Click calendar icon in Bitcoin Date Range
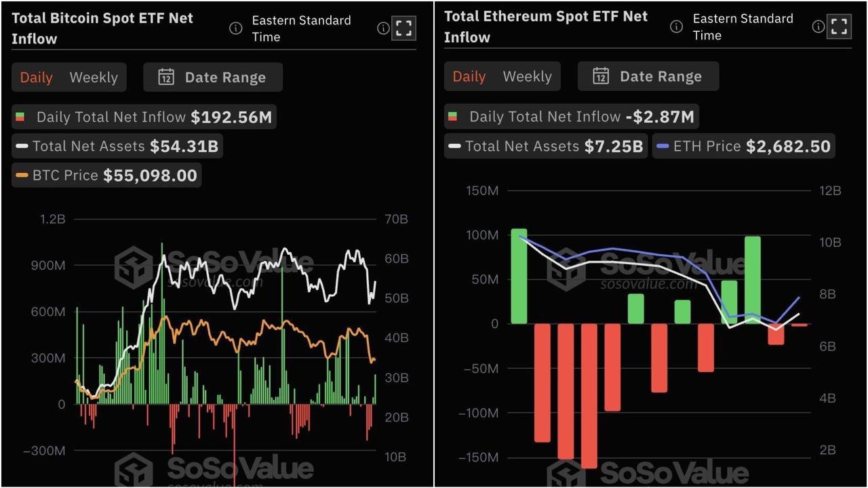 [166, 77]
